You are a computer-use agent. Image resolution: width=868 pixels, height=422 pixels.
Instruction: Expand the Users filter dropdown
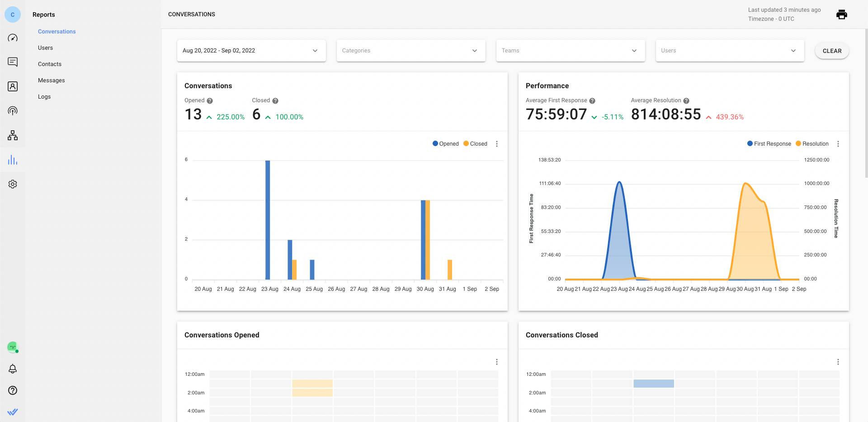(730, 51)
